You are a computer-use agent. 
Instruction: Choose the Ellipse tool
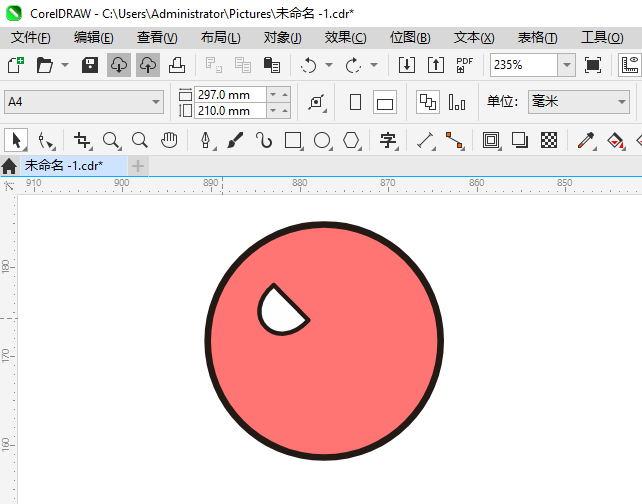click(322, 141)
